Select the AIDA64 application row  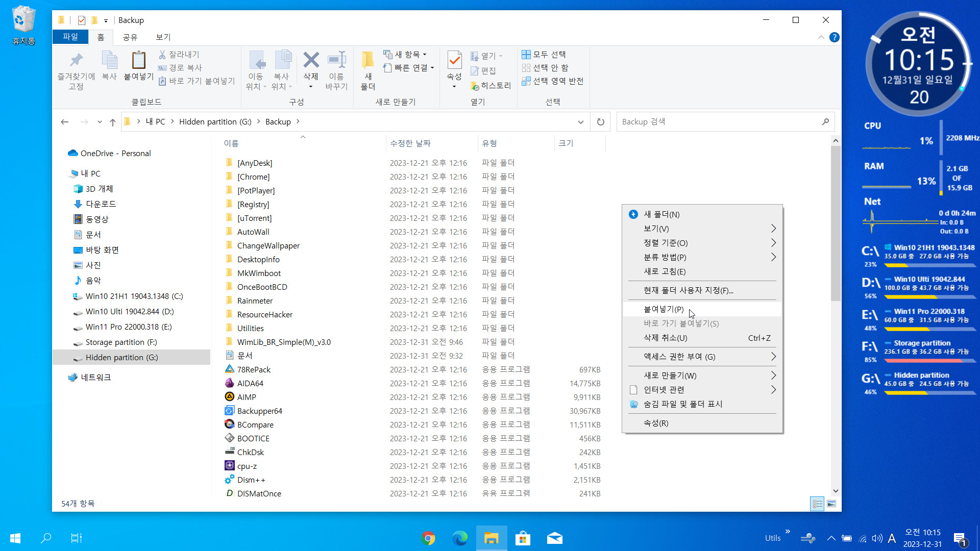[x=413, y=383]
